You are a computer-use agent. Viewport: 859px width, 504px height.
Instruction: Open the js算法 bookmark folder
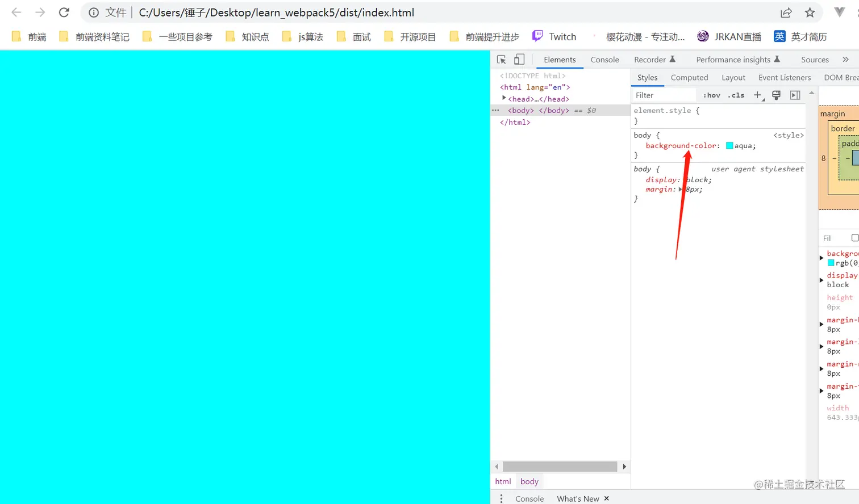coord(303,36)
